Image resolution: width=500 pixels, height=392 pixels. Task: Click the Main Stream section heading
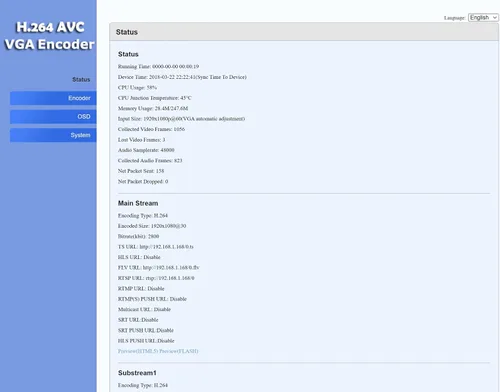tap(138, 203)
